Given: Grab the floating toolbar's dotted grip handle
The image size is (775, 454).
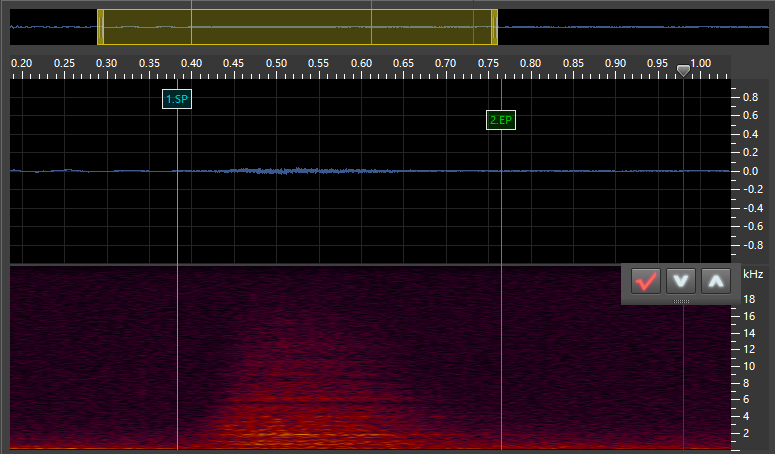Looking at the screenshot, I should pyautogui.click(x=681, y=301).
